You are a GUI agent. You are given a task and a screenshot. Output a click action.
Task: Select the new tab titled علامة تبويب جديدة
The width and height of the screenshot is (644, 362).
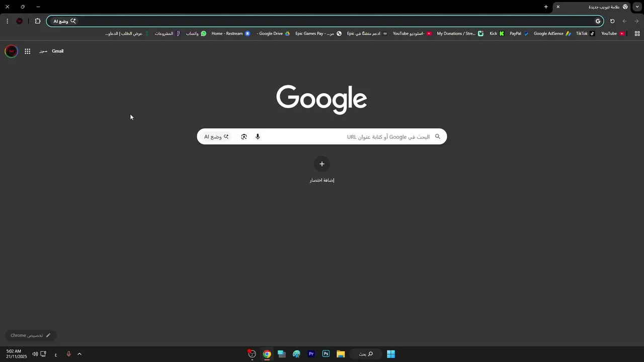591,7
